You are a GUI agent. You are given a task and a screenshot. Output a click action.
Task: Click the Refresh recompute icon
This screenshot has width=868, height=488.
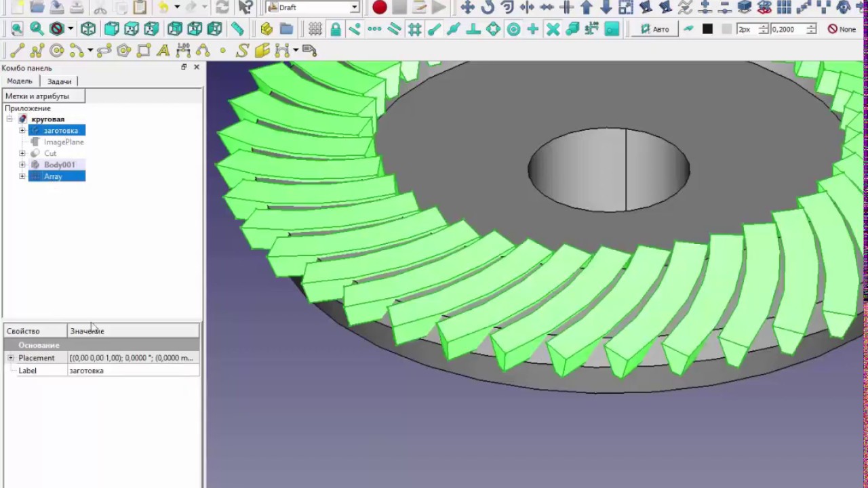[x=222, y=7]
